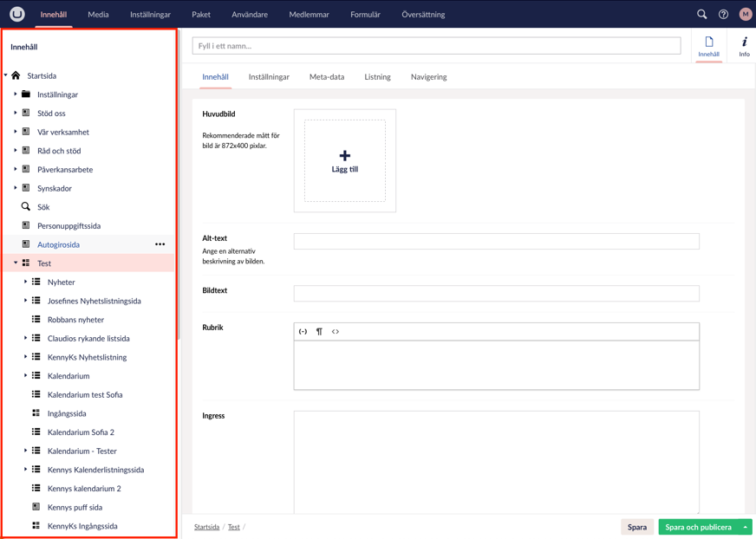756x539 pixels.
Task: Expand the Kalendarium - Tester node
Action: click(25, 451)
